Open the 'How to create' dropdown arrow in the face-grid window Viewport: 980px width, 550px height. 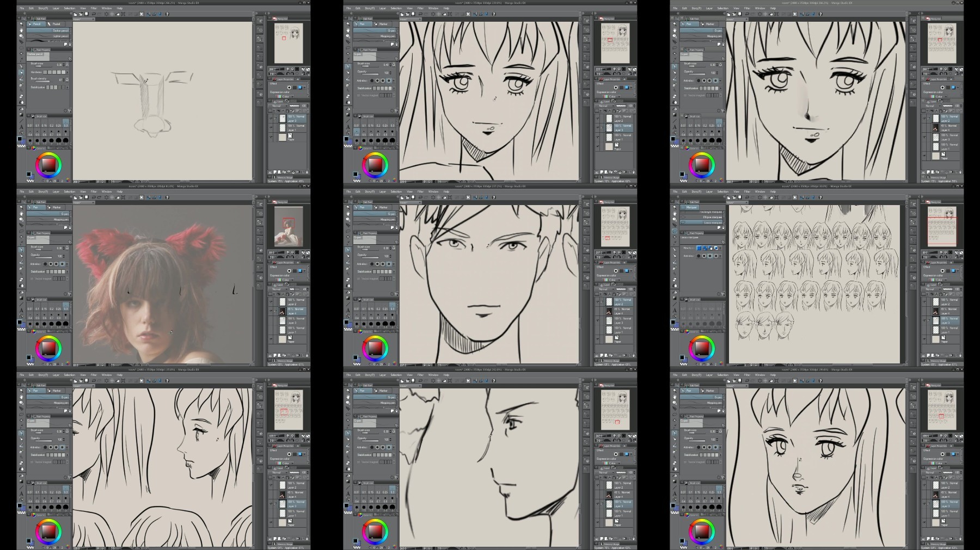[x=720, y=248]
